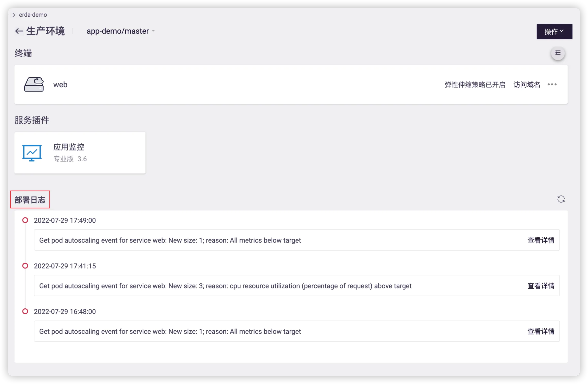View details of the cpu utilization event
The height and width of the screenshot is (384, 588).
point(541,286)
